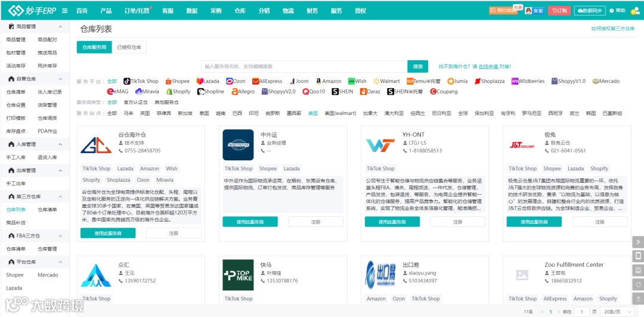This screenshot has width=644, height=317.
Task: Filter by the Shoplazza platform
Action: coord(490,81)
